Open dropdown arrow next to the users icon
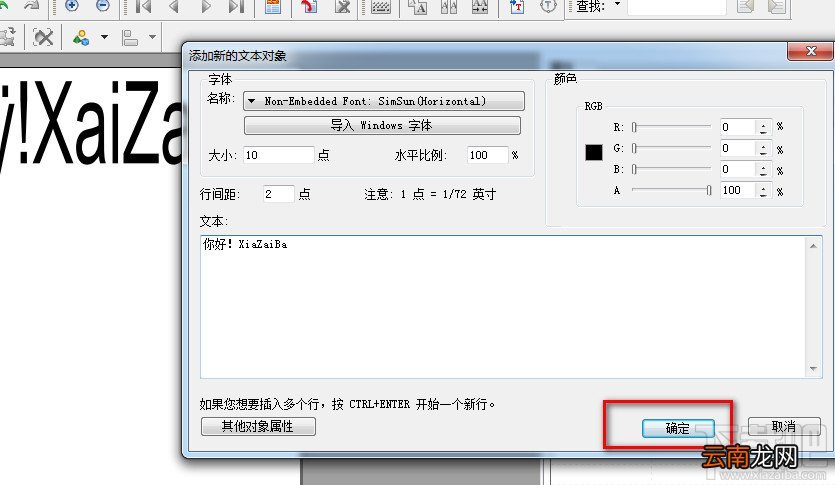835x485 pixels. [x=104, y=37]
